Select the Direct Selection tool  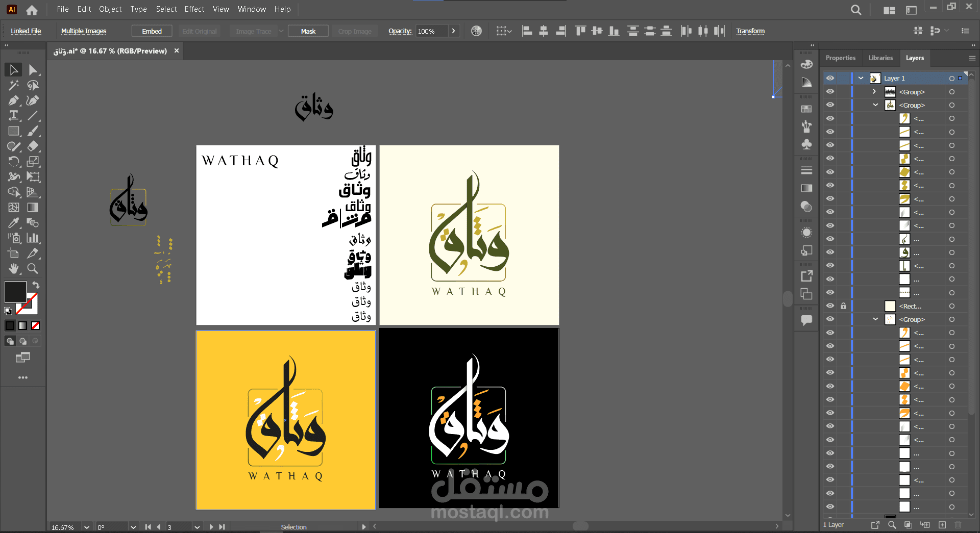33,70
